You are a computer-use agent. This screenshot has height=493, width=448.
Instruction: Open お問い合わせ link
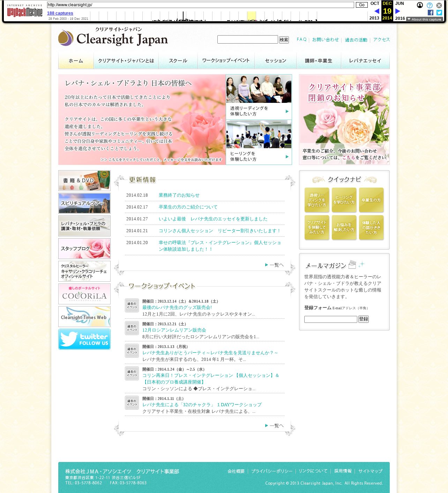[326, 39]
